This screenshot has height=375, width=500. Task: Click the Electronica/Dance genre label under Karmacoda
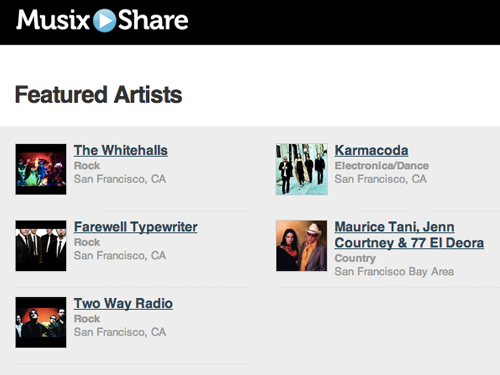(382, 166)
